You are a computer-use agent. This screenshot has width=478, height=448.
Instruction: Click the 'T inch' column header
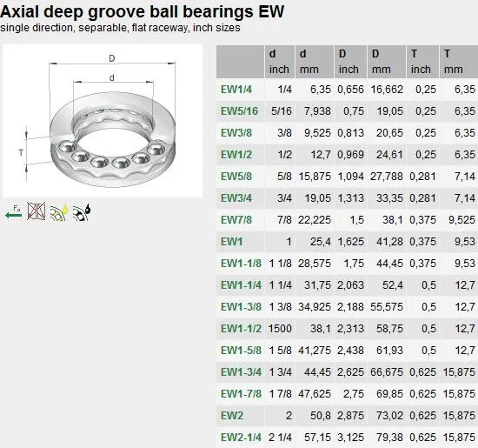422,62
